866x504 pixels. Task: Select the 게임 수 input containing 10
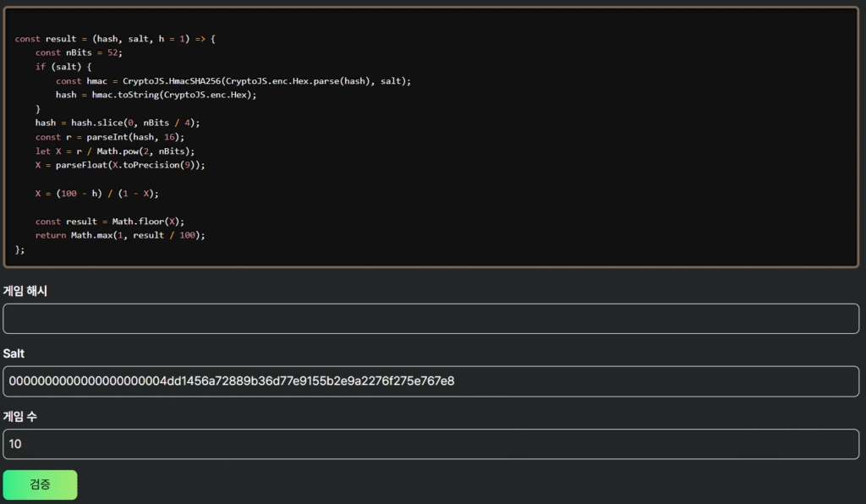(x=431, y=444)
